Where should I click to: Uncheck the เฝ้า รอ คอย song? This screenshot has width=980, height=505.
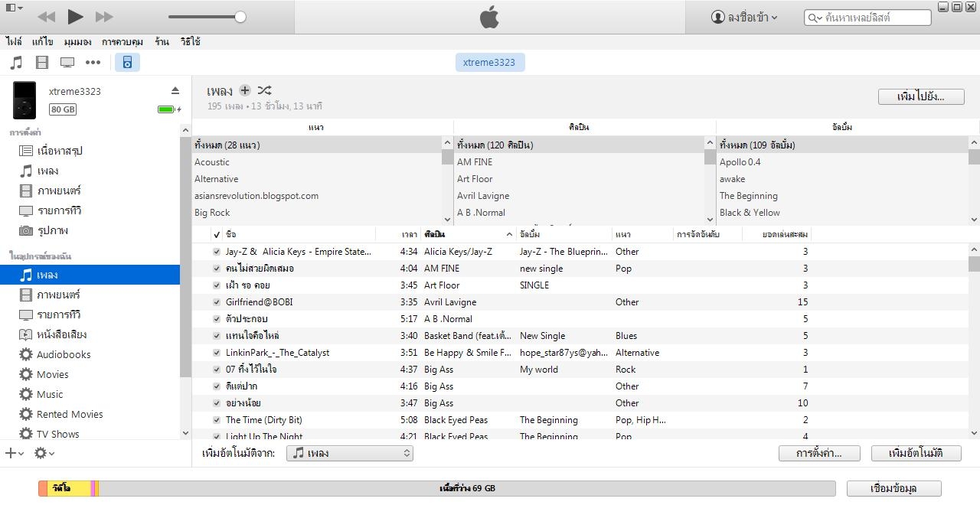point(217,285)
